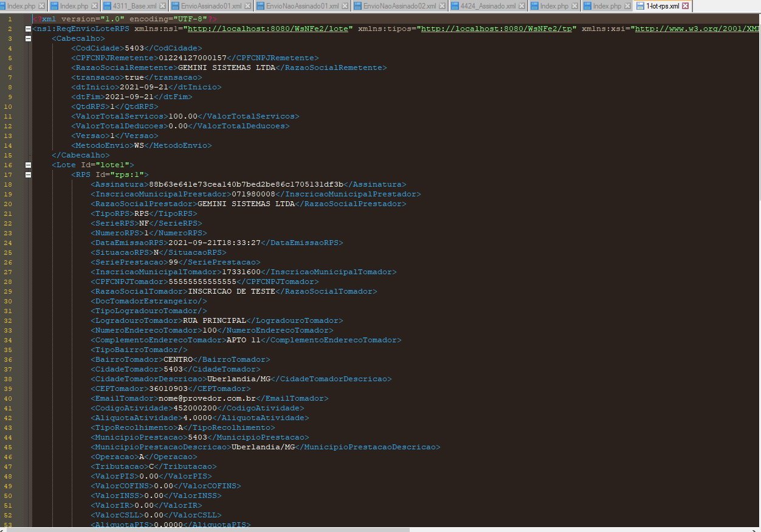Click Uberlandia/MG in MunicipioPrestacaoDescricao
Screen dimensions: 761x532
(x=263, y=447)
